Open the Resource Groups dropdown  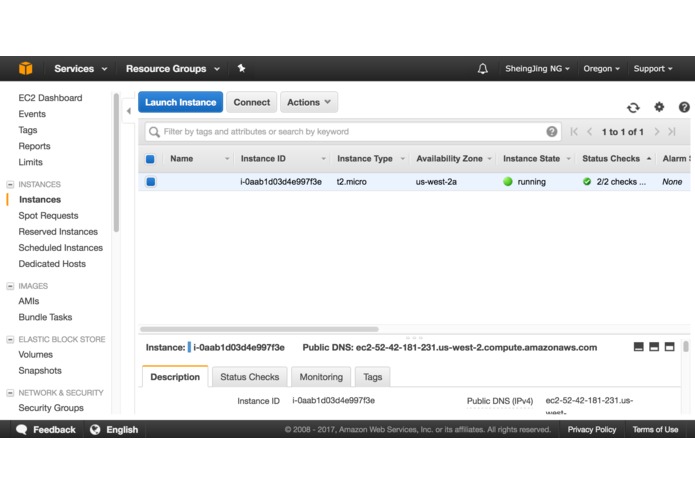173,69
